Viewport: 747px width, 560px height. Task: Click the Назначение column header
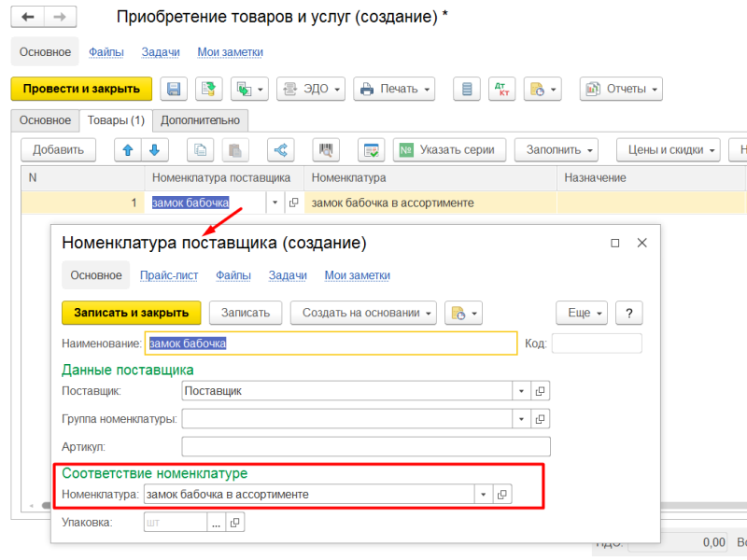click(x=651, y=178)
